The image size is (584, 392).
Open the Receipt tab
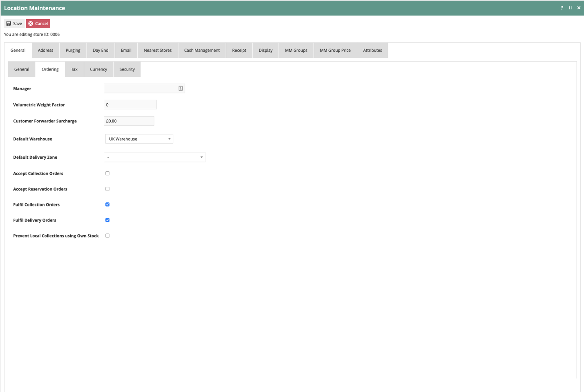pos(239,50)
